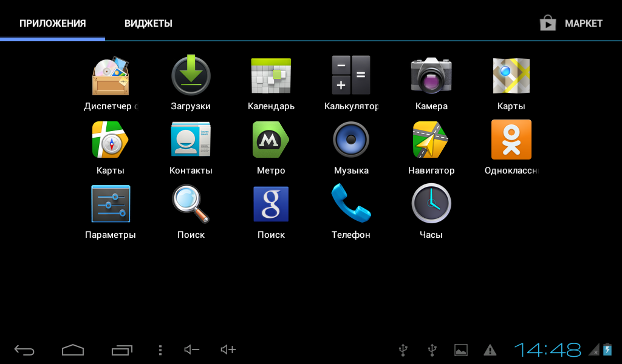
Task: Open Карты with the compass icon
Action: (x=111, y=140)
